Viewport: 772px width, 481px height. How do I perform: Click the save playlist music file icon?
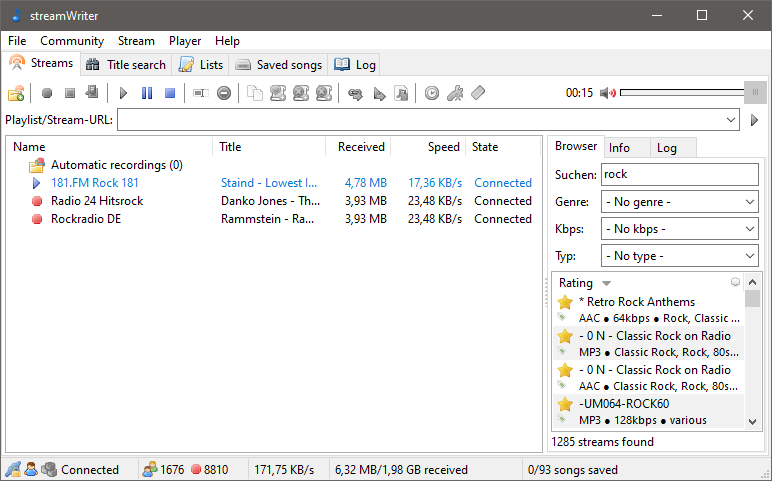401,93
